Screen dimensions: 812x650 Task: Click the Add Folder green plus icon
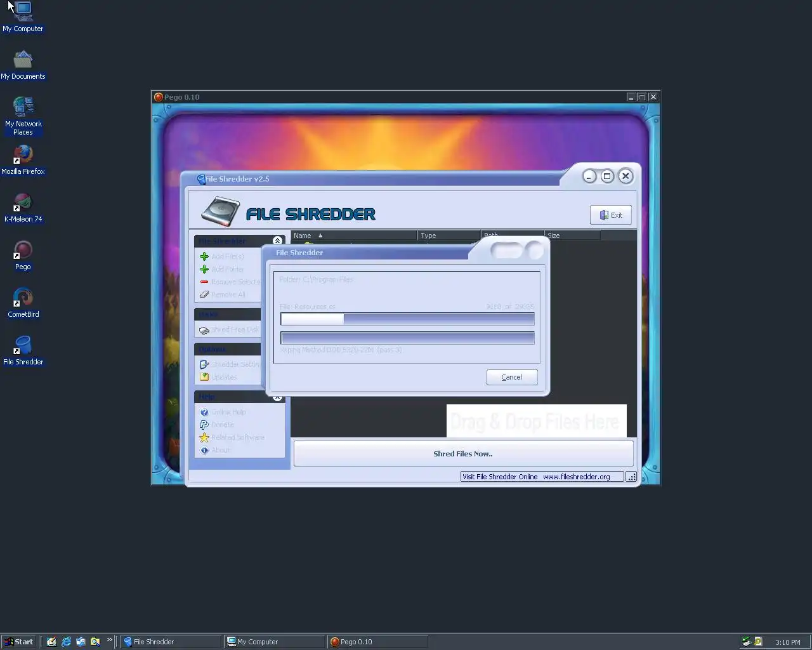pos(204,269)
